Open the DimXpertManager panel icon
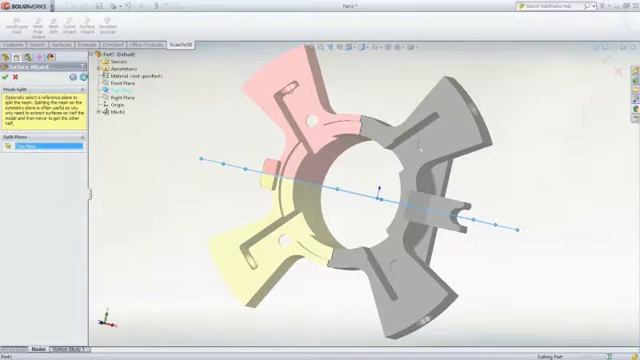 39,57
